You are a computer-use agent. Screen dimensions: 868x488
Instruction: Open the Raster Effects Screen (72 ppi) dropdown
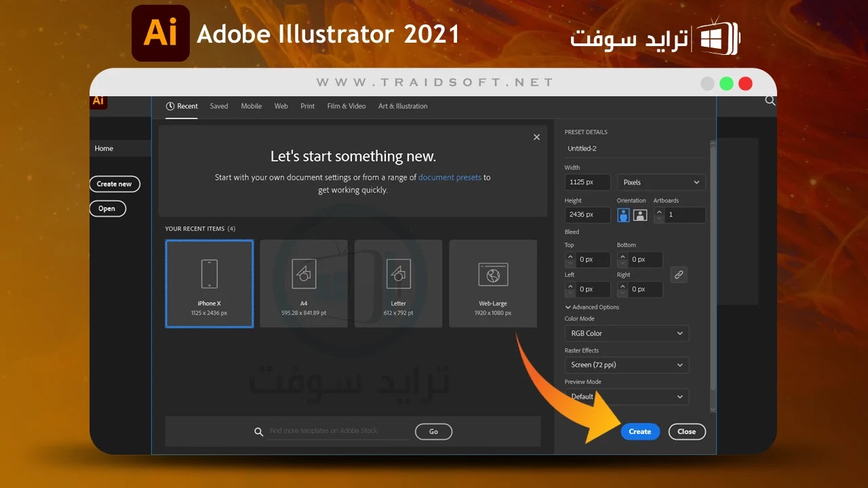[627, 365]
